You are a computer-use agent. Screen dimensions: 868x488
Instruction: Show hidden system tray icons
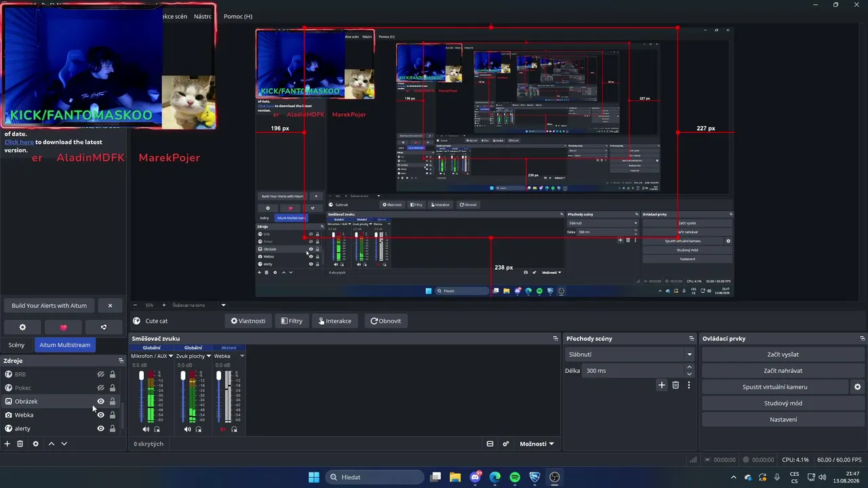point(733,477)
